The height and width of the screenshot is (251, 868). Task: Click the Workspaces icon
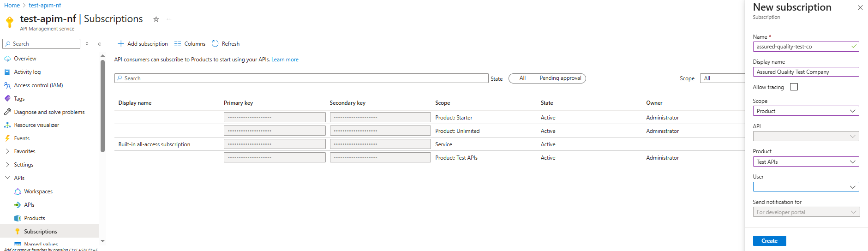(x=18, y=191)
